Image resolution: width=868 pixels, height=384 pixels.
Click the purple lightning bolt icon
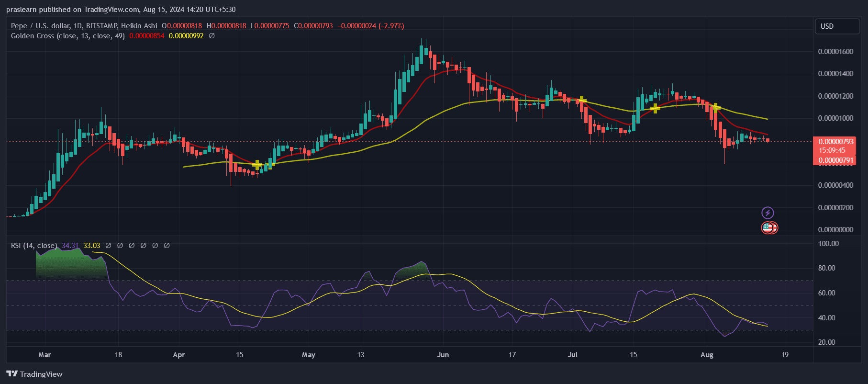click(768, 213)
